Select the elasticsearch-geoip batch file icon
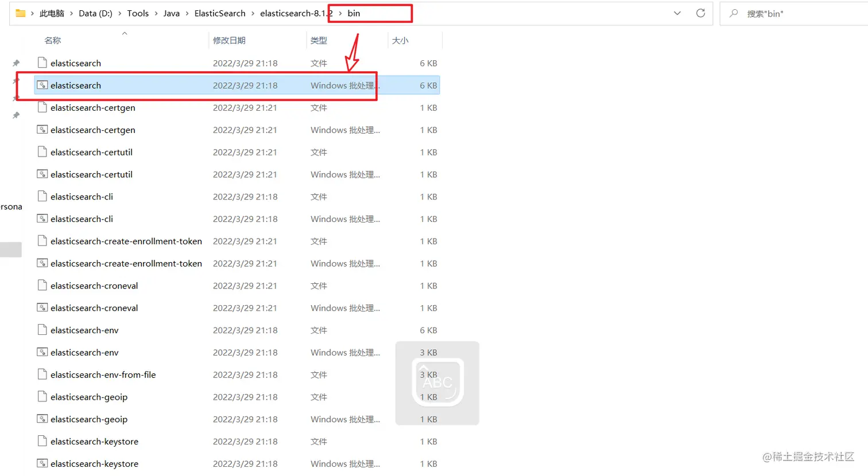 point(42,419)
